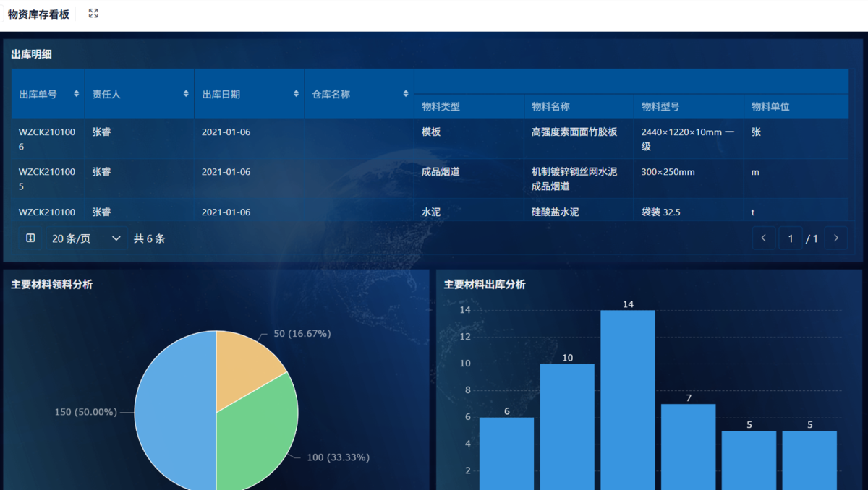The width and height of the screenshot is (868, 490).
Task: Sort table by 责任人 column
Action: click(x=185, y=94)
